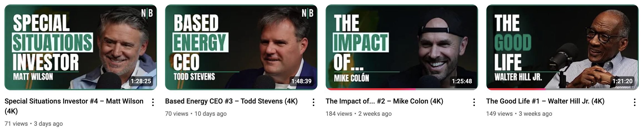Screen dimensions: 644x131
Task: Click the 1:48:39 duration badge
Action: (301, 81)
